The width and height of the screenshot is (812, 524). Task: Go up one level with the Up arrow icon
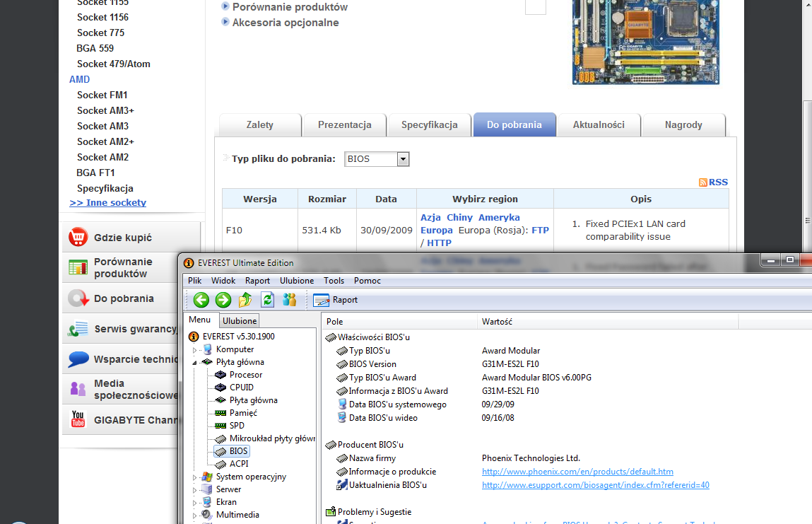click(x=245, y=300)
